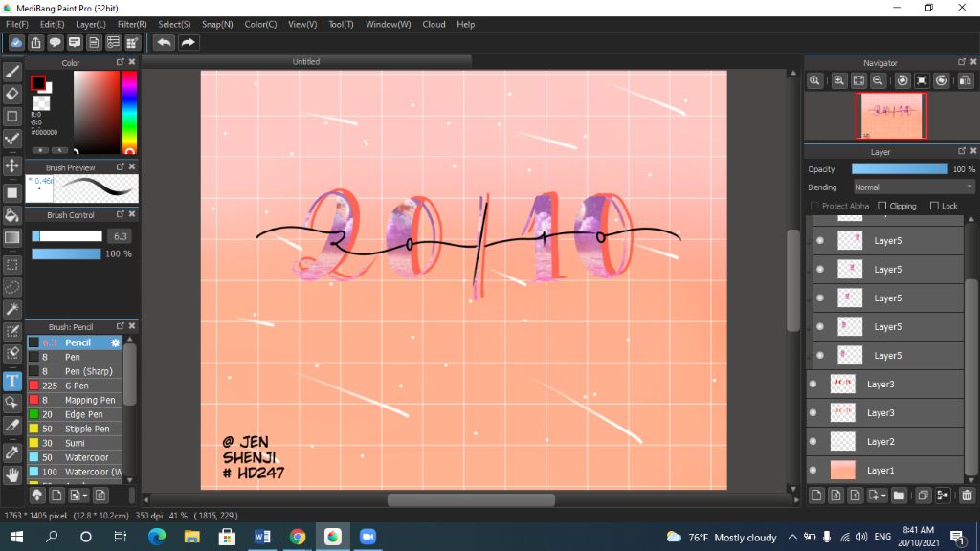Undock the Navigator panel
980x551 pixels.
961,62
